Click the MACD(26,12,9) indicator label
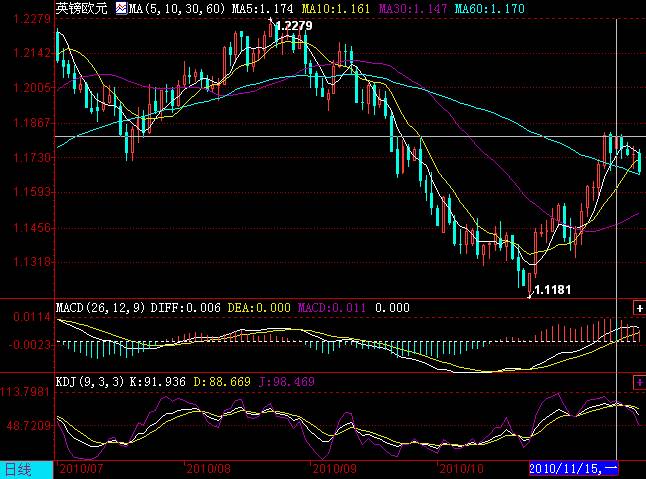The width and height of the screenshot is (646, 479). 101,308
